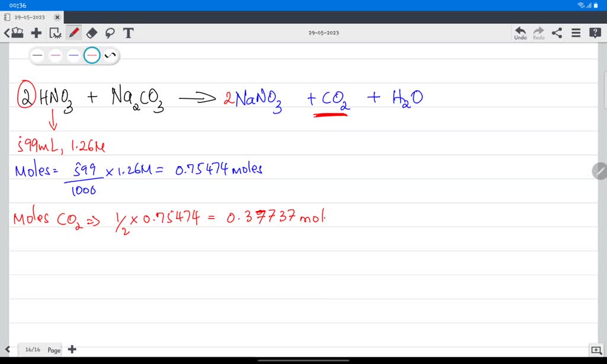Pick the blue pen color preset

click(x=74, y=56)
